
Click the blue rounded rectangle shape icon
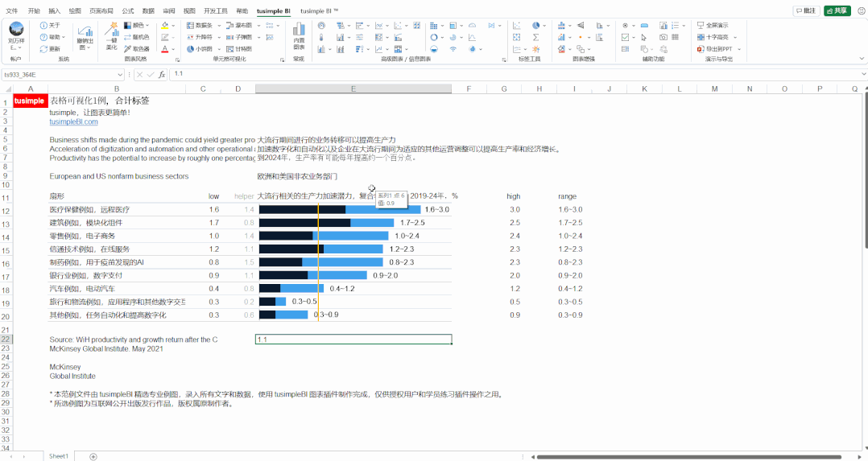point(644,26)
